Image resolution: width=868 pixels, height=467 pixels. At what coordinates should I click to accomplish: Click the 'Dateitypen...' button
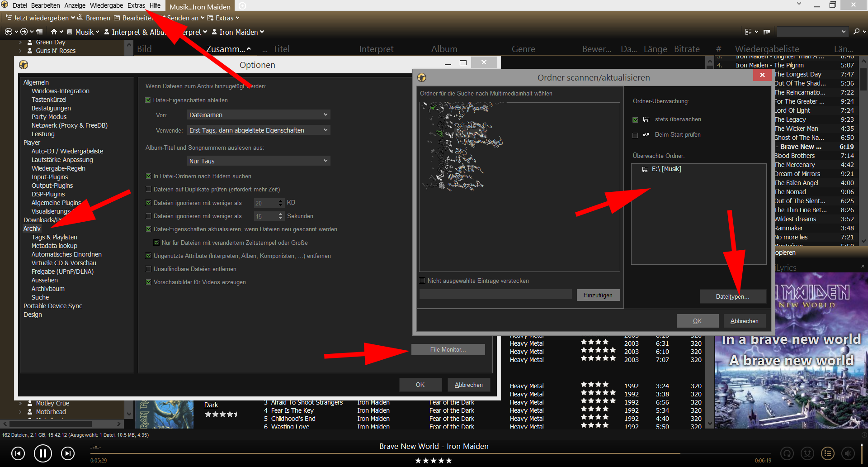(732, 296)
